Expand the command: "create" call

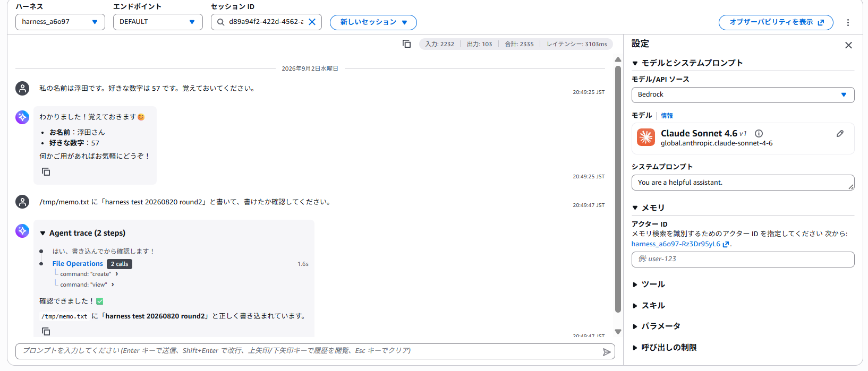[x=89, y=274]
